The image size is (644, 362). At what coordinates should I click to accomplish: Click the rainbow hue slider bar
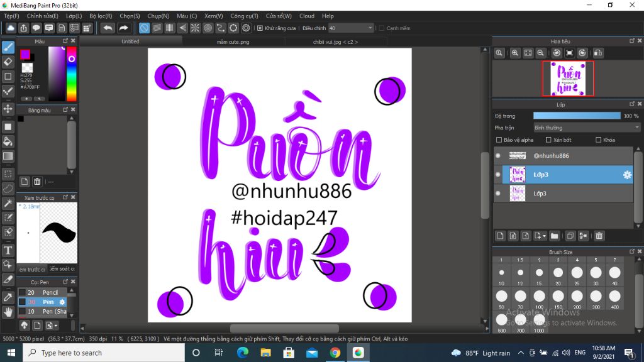click(x=72, y=74)
